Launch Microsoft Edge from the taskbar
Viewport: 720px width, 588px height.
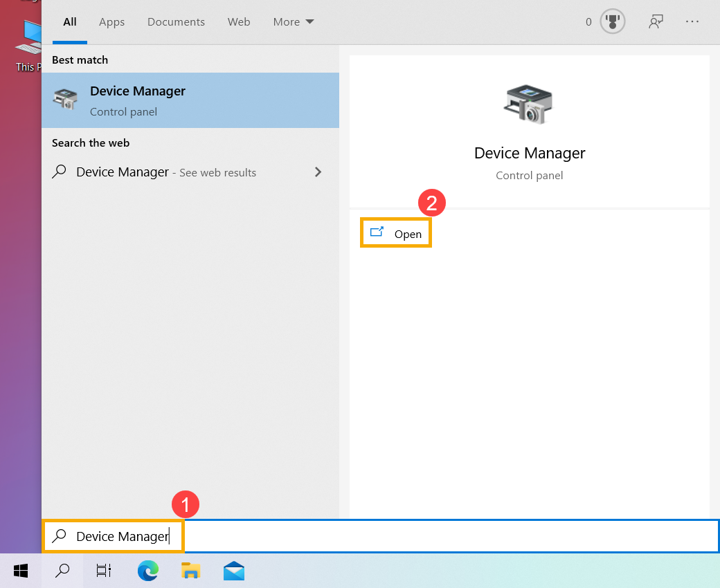pyautogui.click(x=148, y=571)
